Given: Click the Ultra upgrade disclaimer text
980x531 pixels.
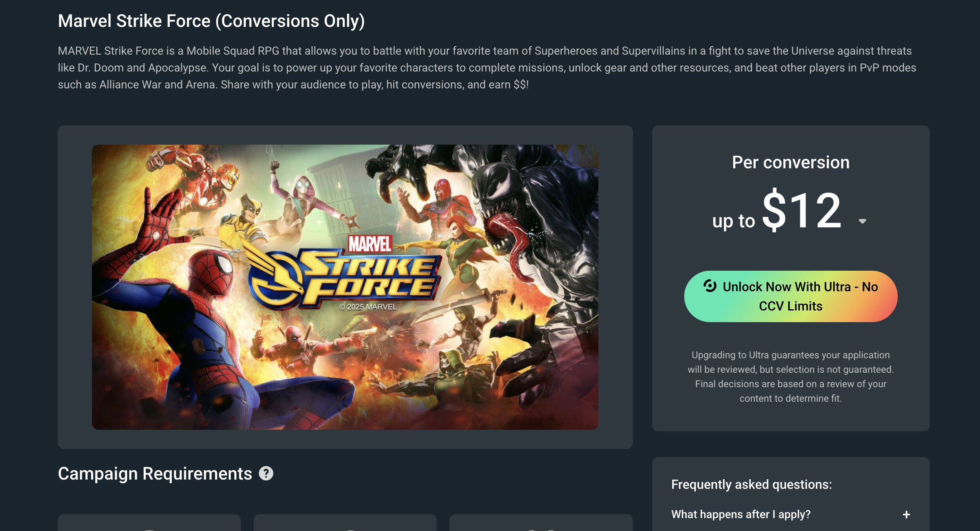Looking at the screenshot, I should point(791,377).
